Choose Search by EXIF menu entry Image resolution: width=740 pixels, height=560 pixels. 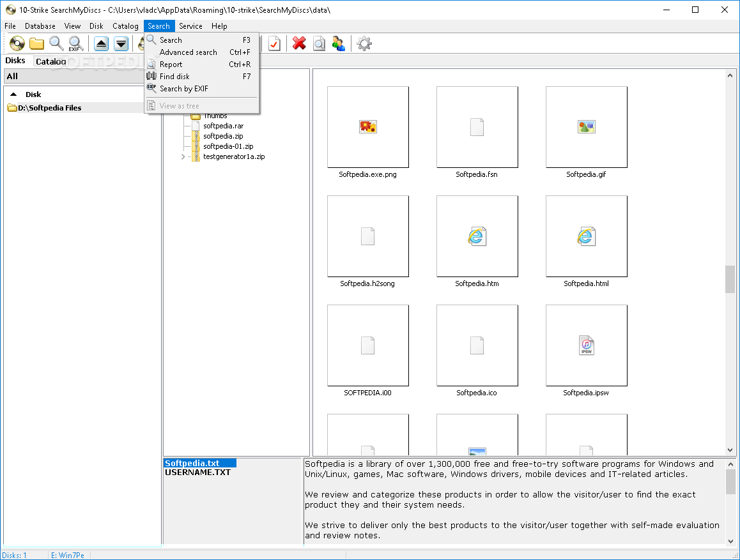202,89
